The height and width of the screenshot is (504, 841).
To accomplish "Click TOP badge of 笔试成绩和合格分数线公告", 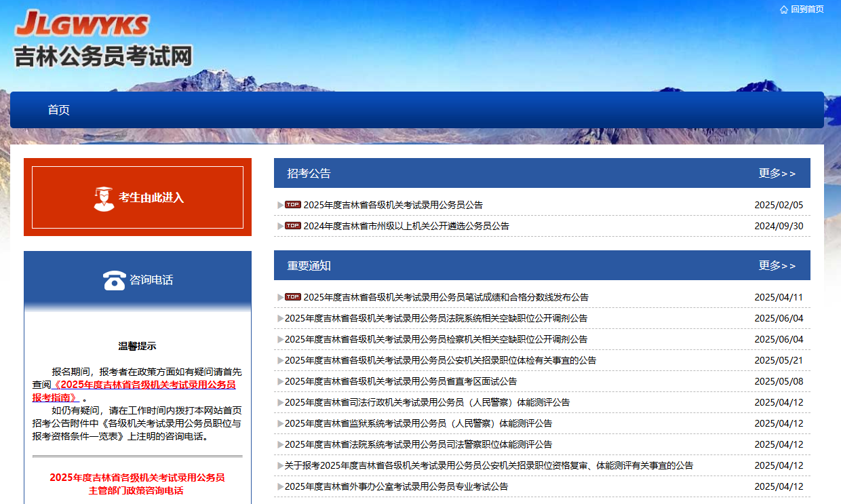I will tap(292, 297).
